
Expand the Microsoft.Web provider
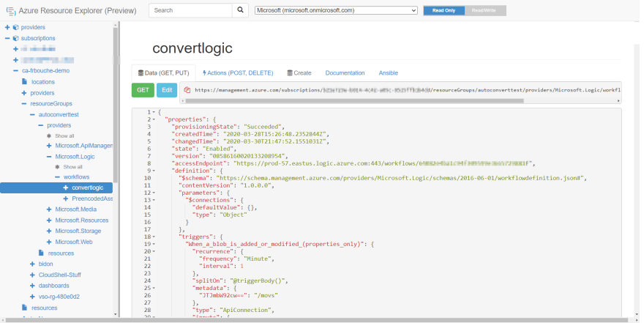tap(49, 242)
